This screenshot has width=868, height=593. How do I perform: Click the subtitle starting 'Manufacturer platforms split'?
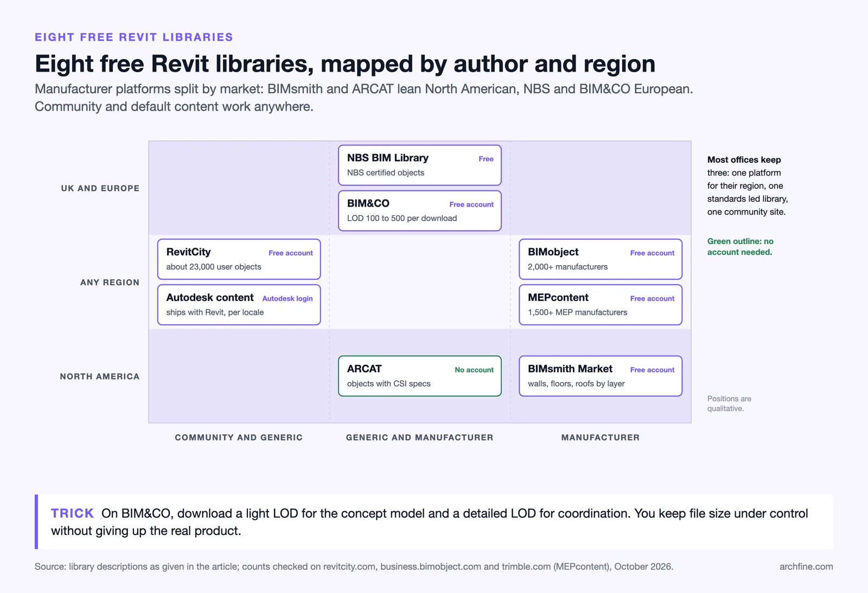click(x=364, y=98)
